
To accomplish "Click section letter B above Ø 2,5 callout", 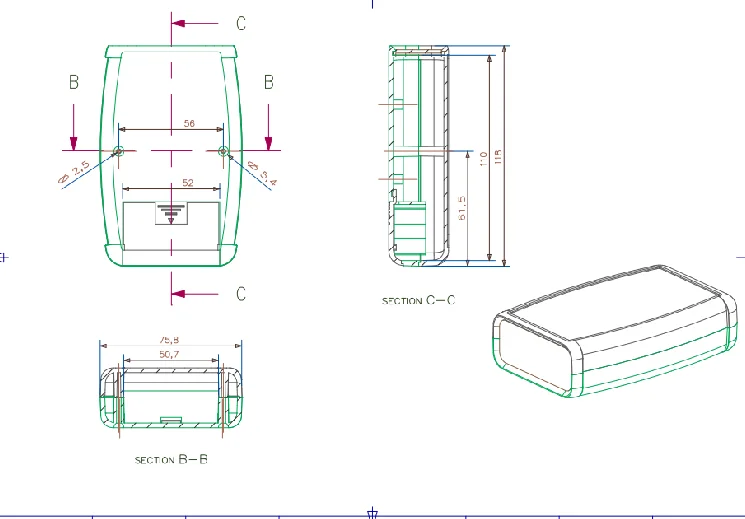I will pyautogui.click(x=74, y=82).
